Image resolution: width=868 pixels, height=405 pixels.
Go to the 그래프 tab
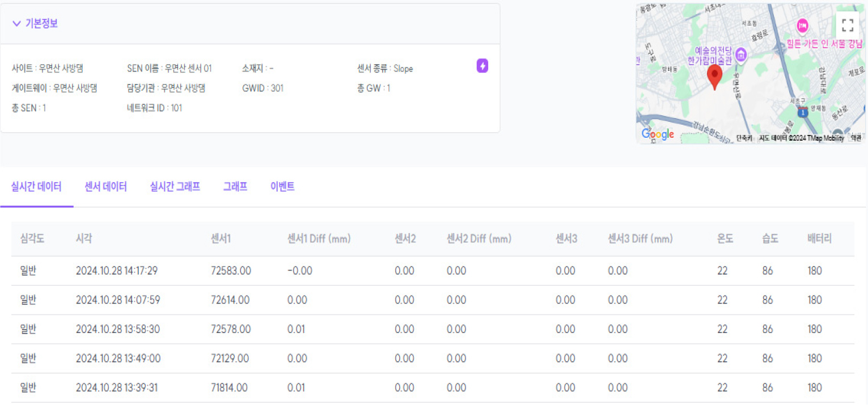tap(235, 187)
